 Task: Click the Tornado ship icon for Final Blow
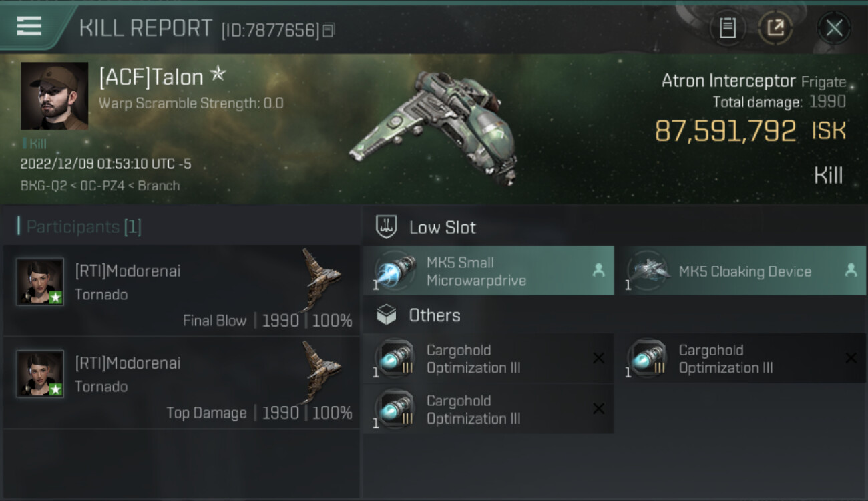pyautogui.click(x=320, y=279)
